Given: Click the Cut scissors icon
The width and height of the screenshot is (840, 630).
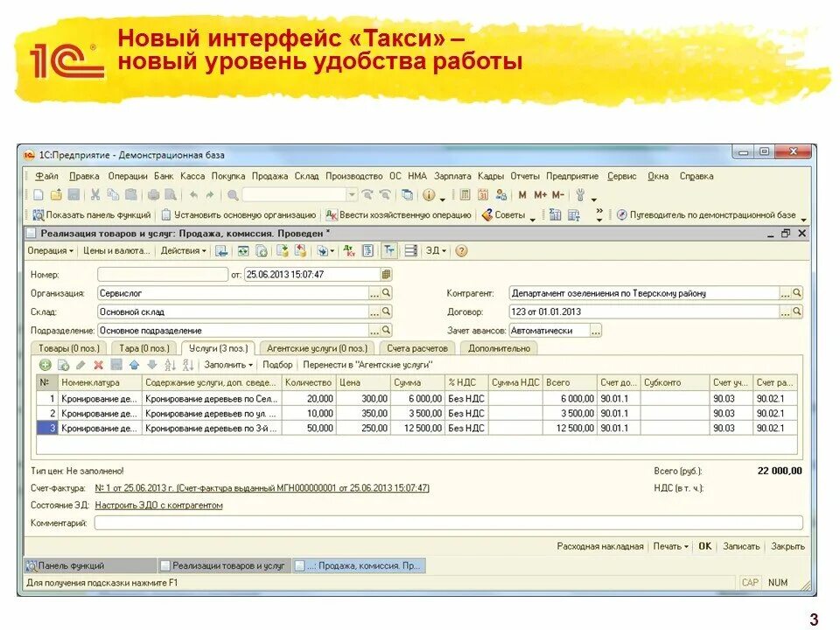Looking at the screenshot, I should [95, 195].
